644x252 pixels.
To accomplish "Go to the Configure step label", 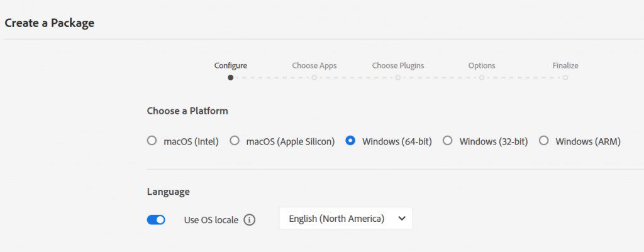I will click(x=231, y=65).
